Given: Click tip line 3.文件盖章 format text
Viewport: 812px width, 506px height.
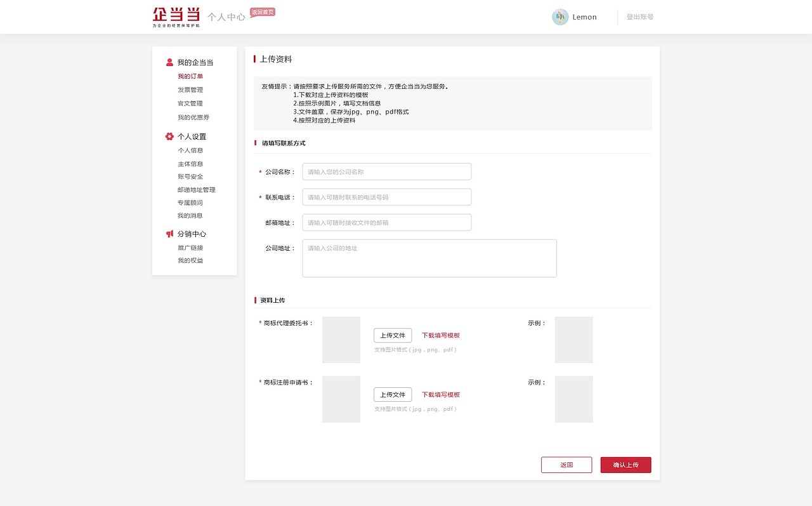Looking at the screenshot, I should 351,112.
